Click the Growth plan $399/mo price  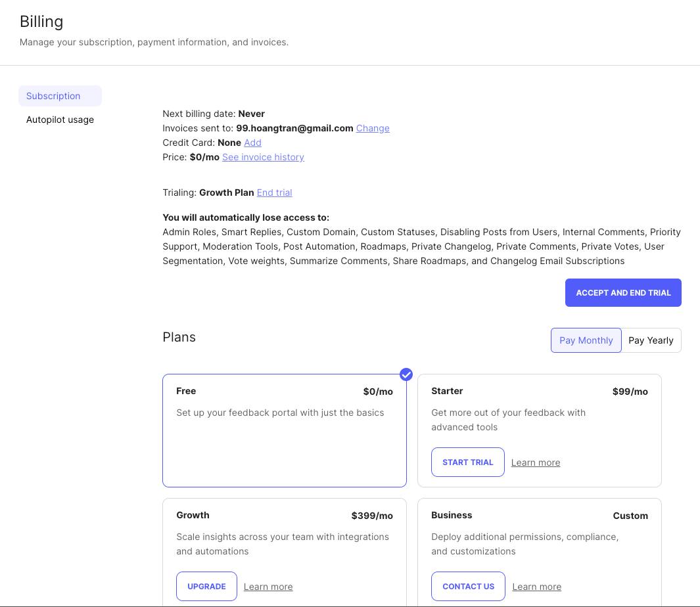pos(372,516)
